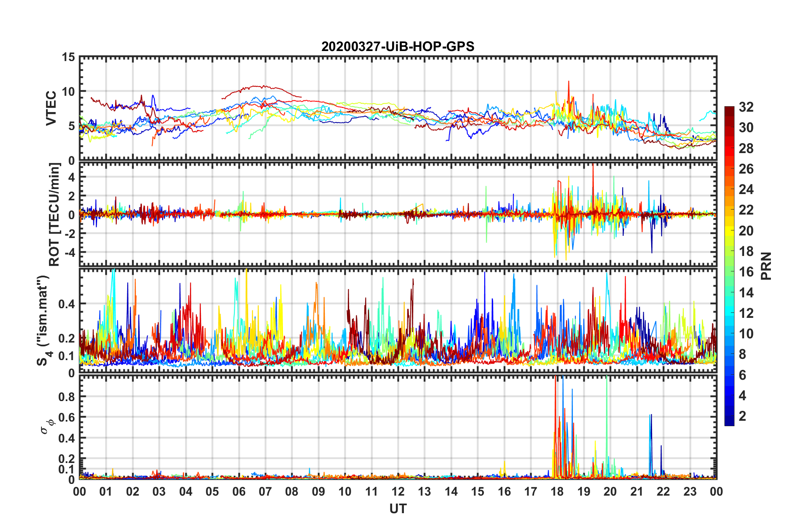
Task: Select the 18 hour tick on the UT axis
Action: pos(557,491)
